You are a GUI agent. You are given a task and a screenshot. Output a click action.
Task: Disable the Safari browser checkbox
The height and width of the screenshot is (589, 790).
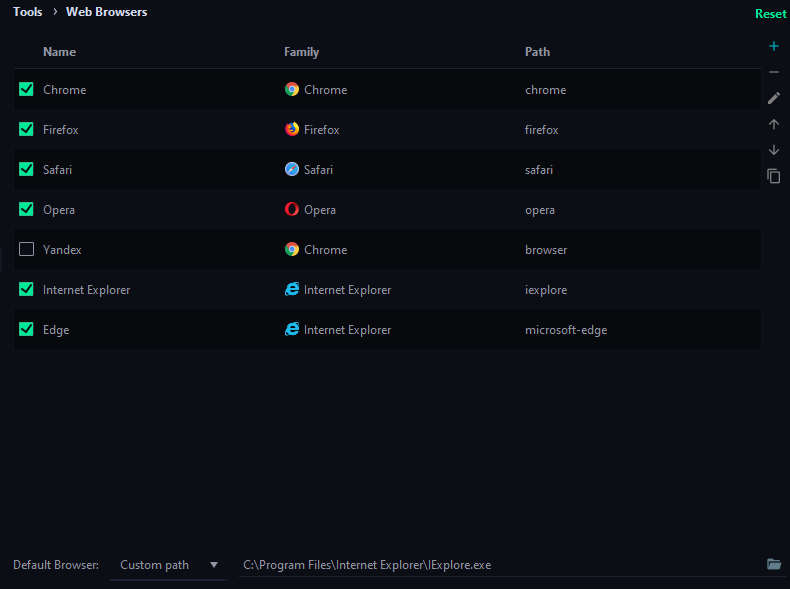[26, 169]
